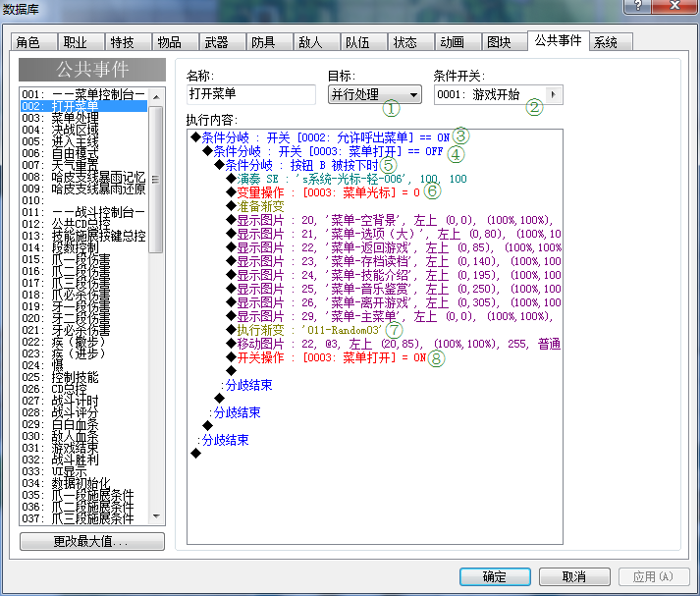Select event 002 打开菜单

(x=83, y=106)
